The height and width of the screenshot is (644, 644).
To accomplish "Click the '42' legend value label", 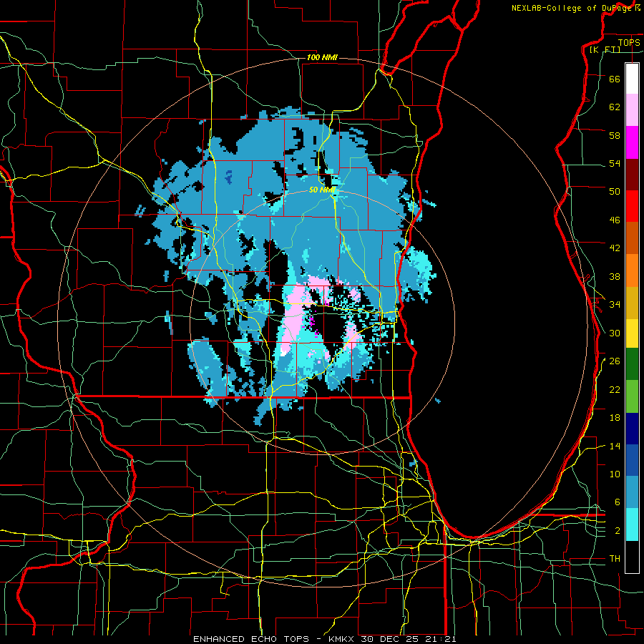I will [x=615, y=248].
